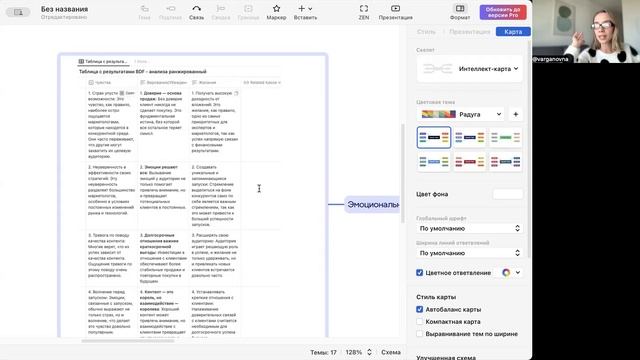Image resolution: width=640 pixels, height=360 pixels.
Task: Select the Связь relationship tool
Action: click(196, 12)
